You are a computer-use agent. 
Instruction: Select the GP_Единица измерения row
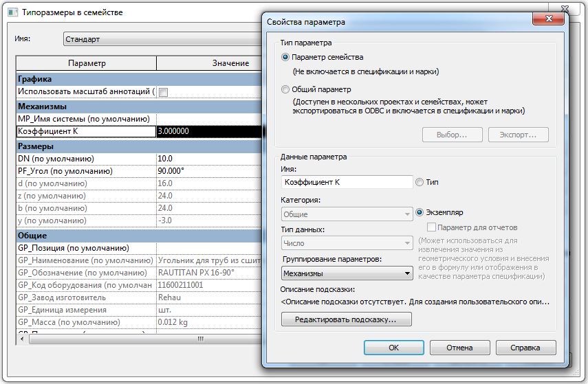click(86, 310)
